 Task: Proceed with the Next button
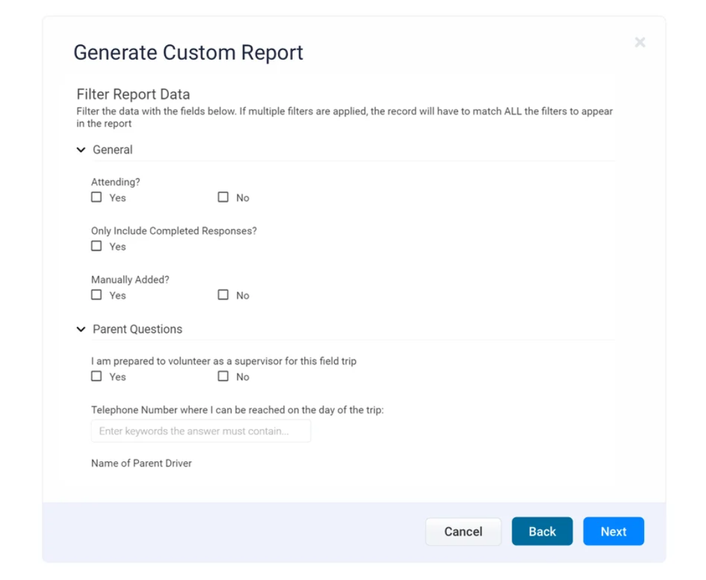(613, 531)
